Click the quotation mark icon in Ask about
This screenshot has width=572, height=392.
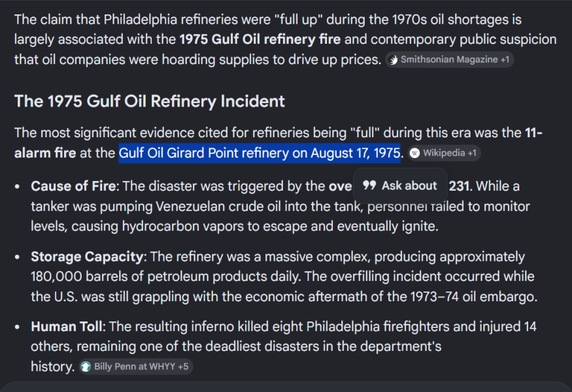coord(369,186)
